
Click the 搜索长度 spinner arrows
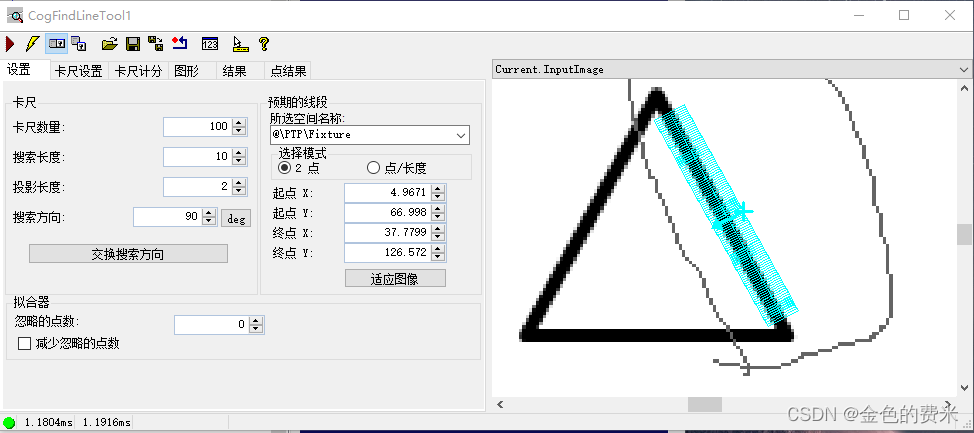coord(239,157)
